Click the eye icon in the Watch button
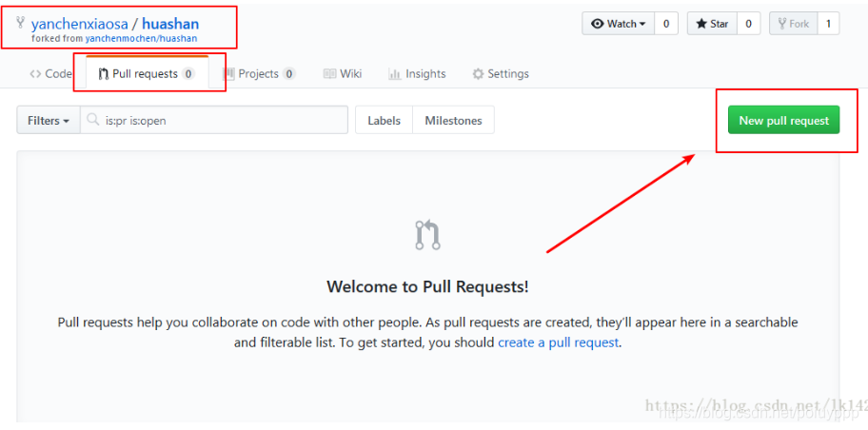Viewport: 868px width, 430px height. point(598,24)
